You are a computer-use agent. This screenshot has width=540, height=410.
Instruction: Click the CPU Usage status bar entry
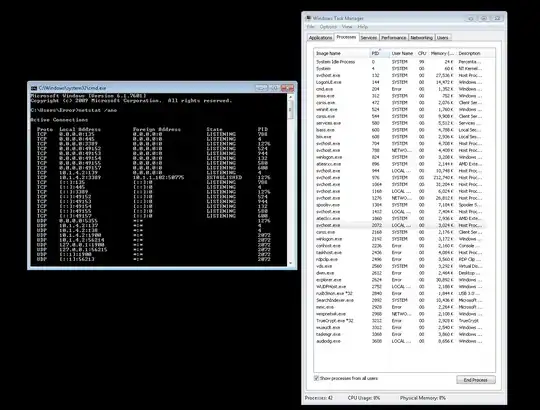364,398
